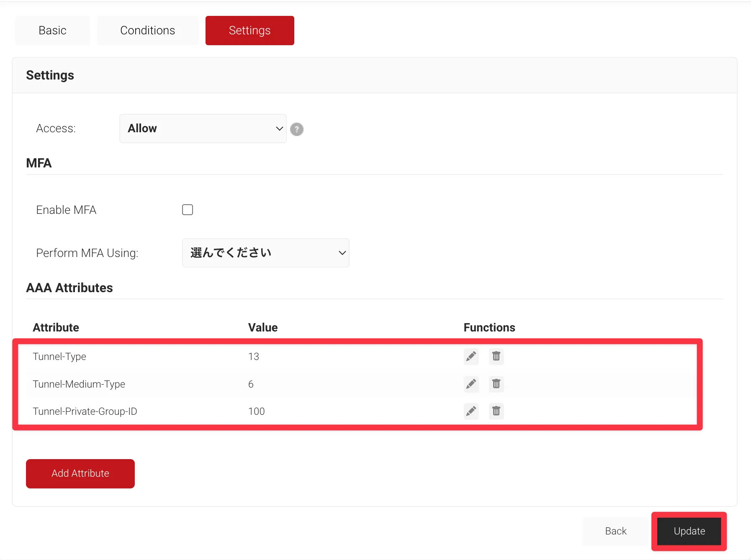Tick the Enable MFA checkbox

click(188, 210)
